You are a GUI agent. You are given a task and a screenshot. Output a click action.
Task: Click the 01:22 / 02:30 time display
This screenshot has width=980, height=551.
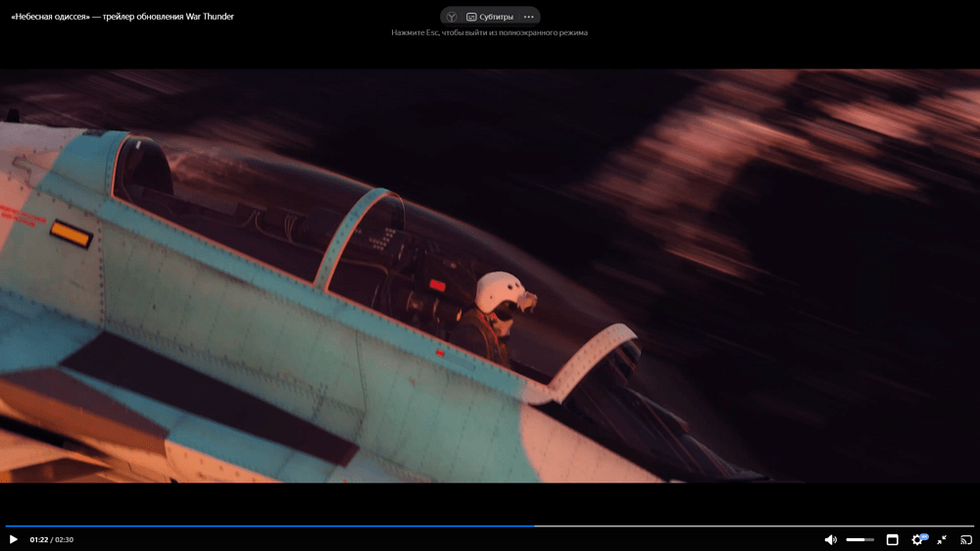(51, 539)
